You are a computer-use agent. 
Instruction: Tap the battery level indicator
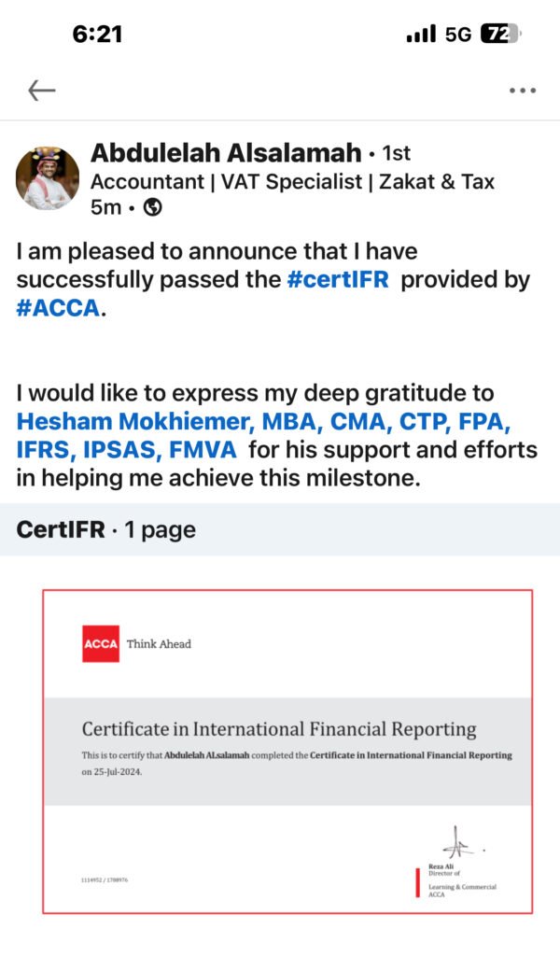(x=500, y=35)
